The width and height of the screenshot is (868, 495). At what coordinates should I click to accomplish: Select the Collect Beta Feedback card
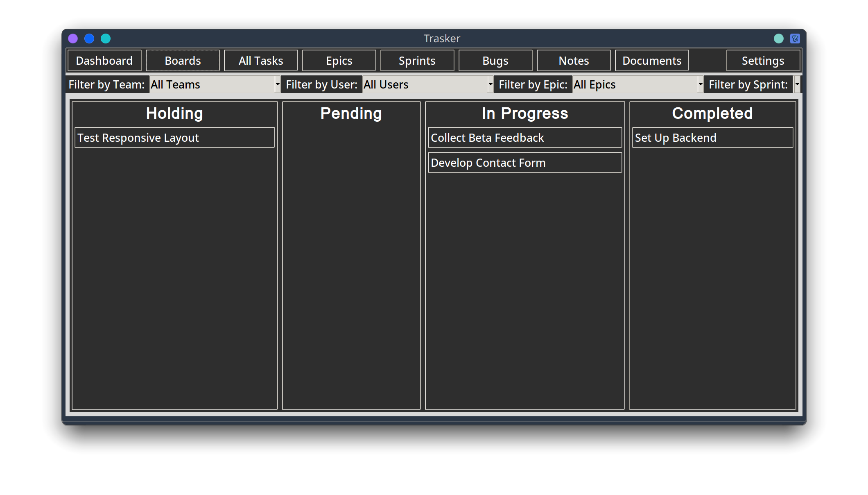coord(525,138)
